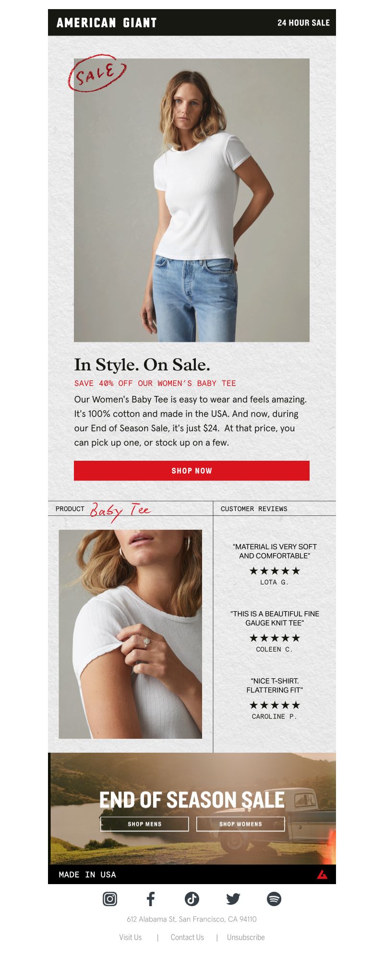Open the Facebook social icon
The image size is (384, 980).
[151, 898]
